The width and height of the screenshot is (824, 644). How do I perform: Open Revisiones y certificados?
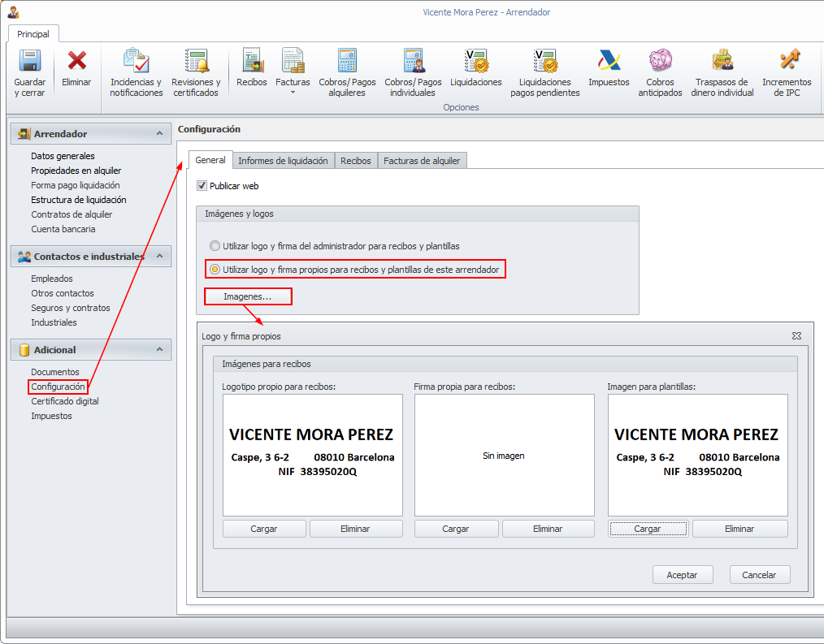pyautogui.click(x=196, y=60)
